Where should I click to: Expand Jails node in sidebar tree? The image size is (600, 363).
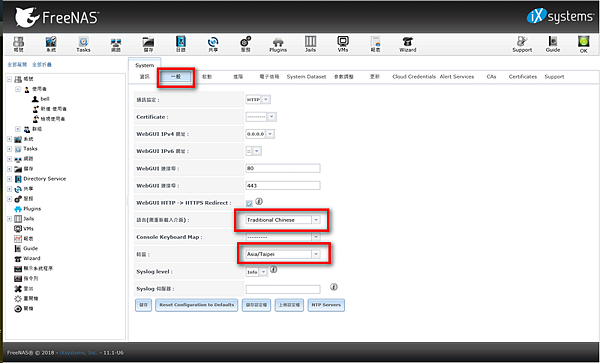[x=10, y=219]
